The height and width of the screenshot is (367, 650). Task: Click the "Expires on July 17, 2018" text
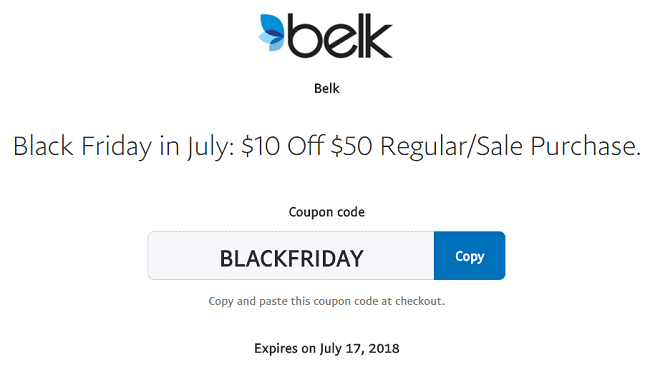pos(327,348)
